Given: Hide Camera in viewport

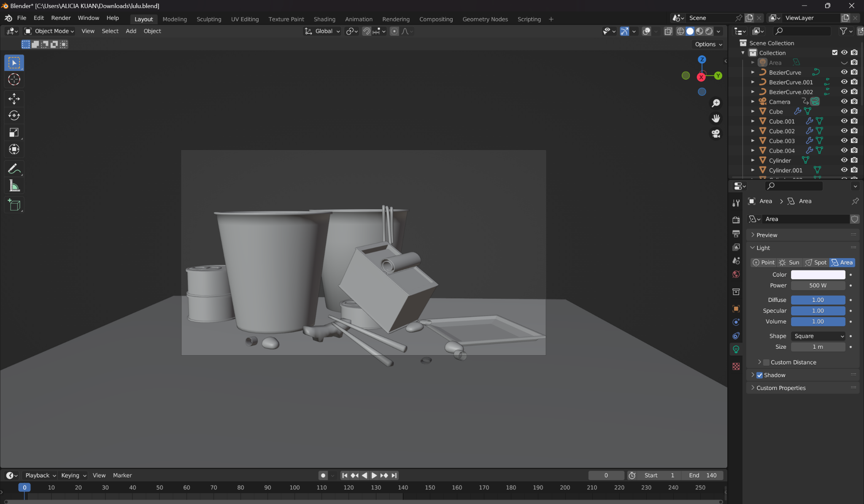Looking at the screenshot, I should click(844, 102).
